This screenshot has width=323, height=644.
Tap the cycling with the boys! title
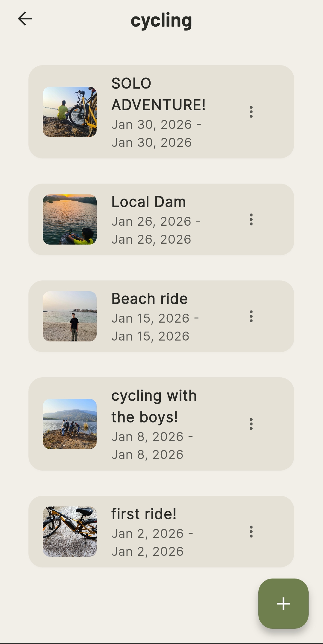coord(154,406)
